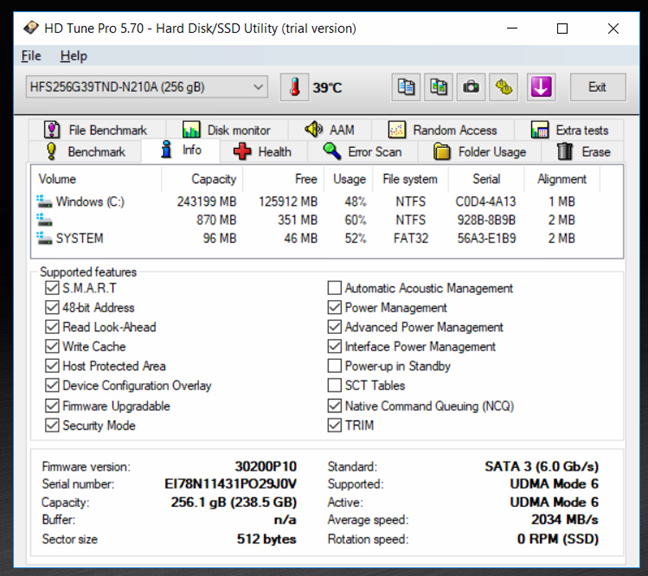Toggle the Host Protected Area checkbox
This screenshot has height=576, width=648.
tap(52, 366)
